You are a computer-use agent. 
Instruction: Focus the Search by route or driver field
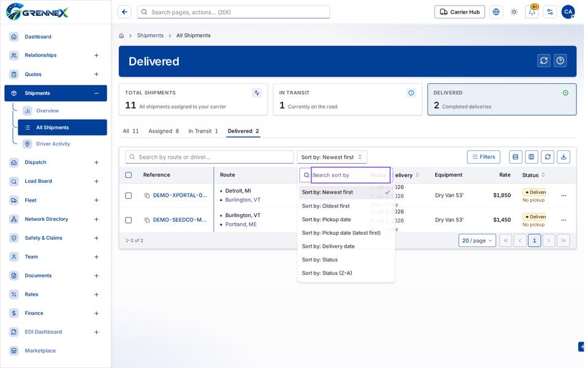[209, 157]
